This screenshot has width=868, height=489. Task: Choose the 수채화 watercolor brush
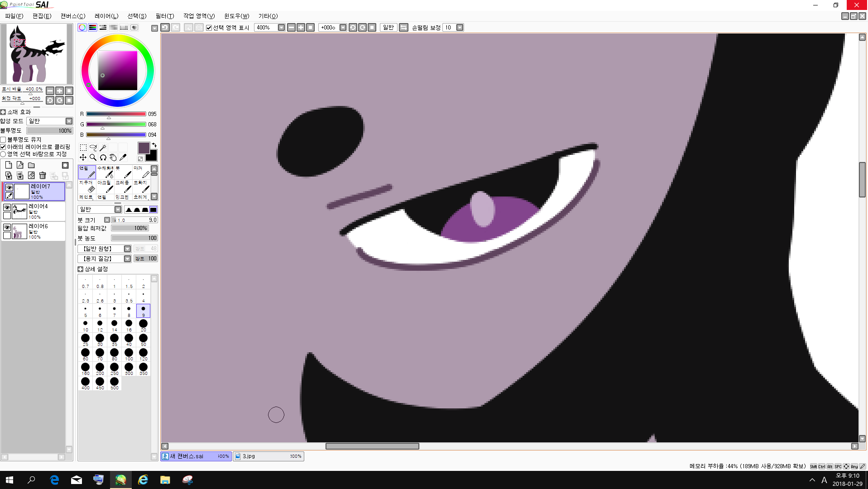pyautogui.click(x=105, y=172)
